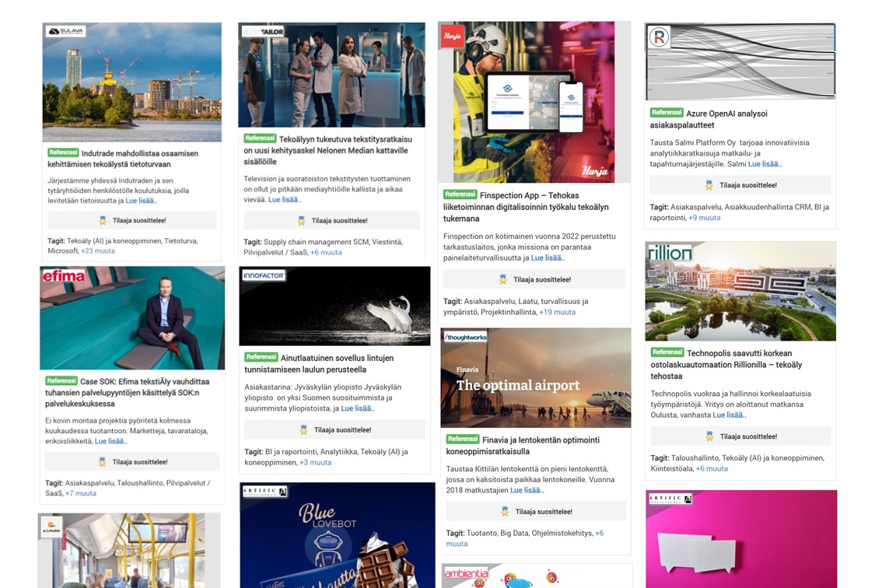
Task: Click the MediaTailor logo on subtitle card
Action: coord(263,32)
